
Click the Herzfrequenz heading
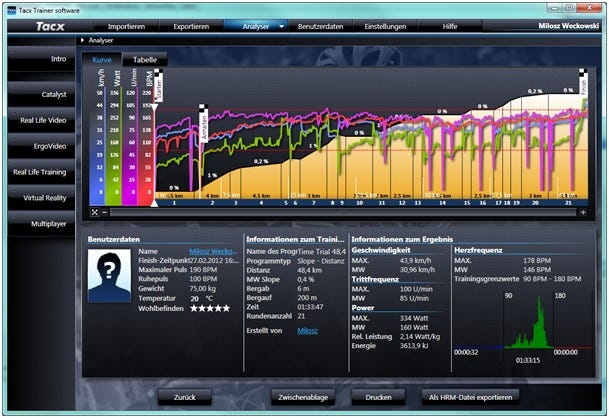tap(478, 251)
